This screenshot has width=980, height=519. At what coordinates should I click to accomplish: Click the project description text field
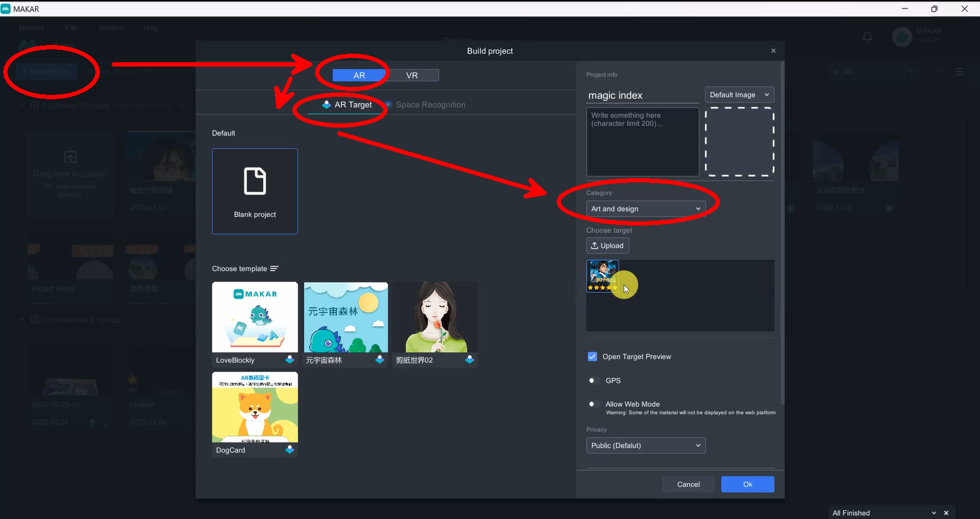(642, 142)
